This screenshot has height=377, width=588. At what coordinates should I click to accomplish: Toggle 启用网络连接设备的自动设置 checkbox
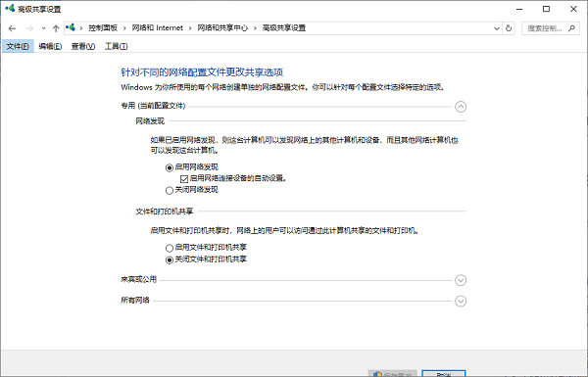[184, 179]
